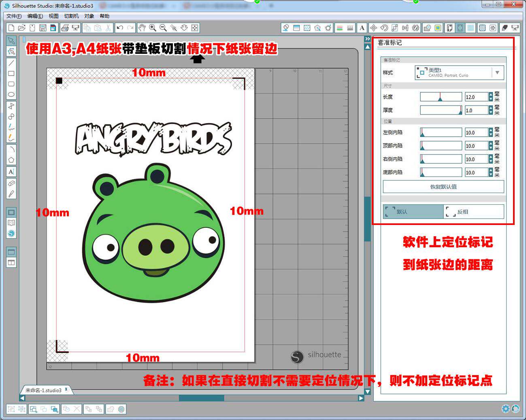The width and height of the screenshot is (526, 420).
Task: Select the Pan hand tool
Action: (x=142, y=28)
